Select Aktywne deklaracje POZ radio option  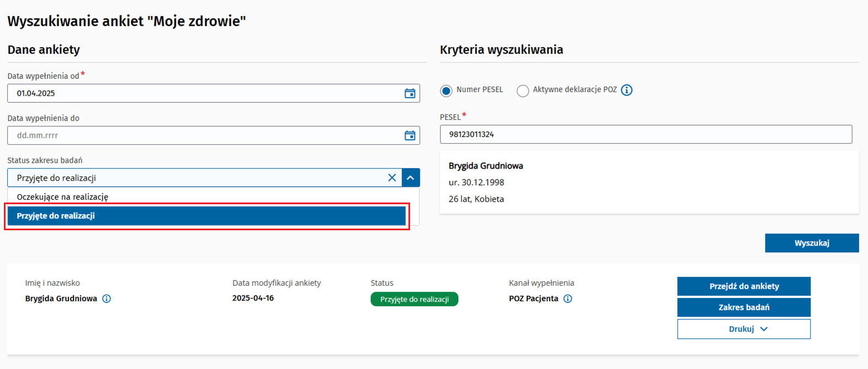(522, 91)
